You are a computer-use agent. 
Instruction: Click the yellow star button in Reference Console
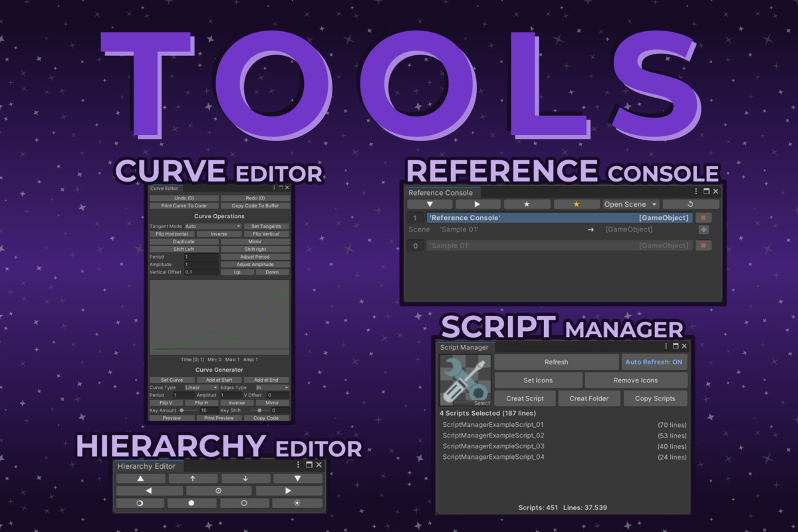click(577, 204)
